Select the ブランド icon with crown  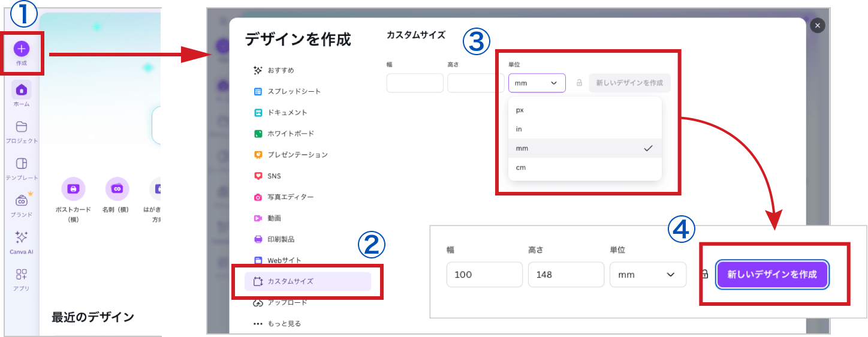22,201
